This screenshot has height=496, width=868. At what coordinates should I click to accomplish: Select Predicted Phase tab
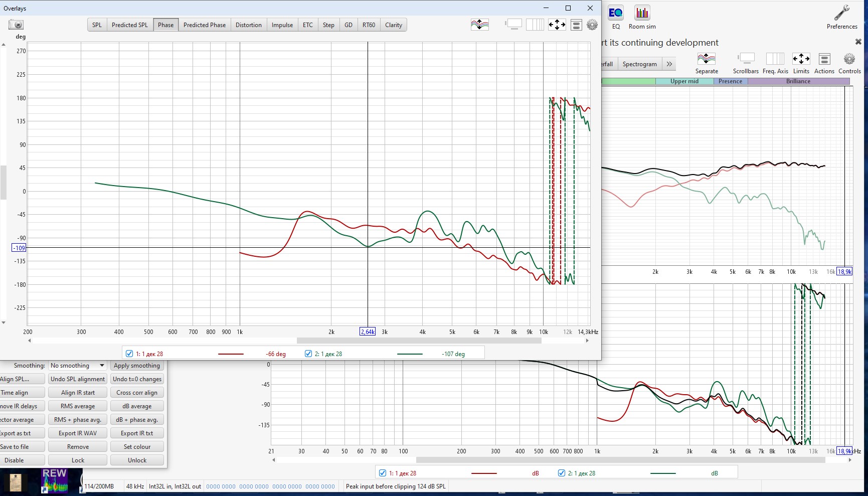(x=205, y=25)
